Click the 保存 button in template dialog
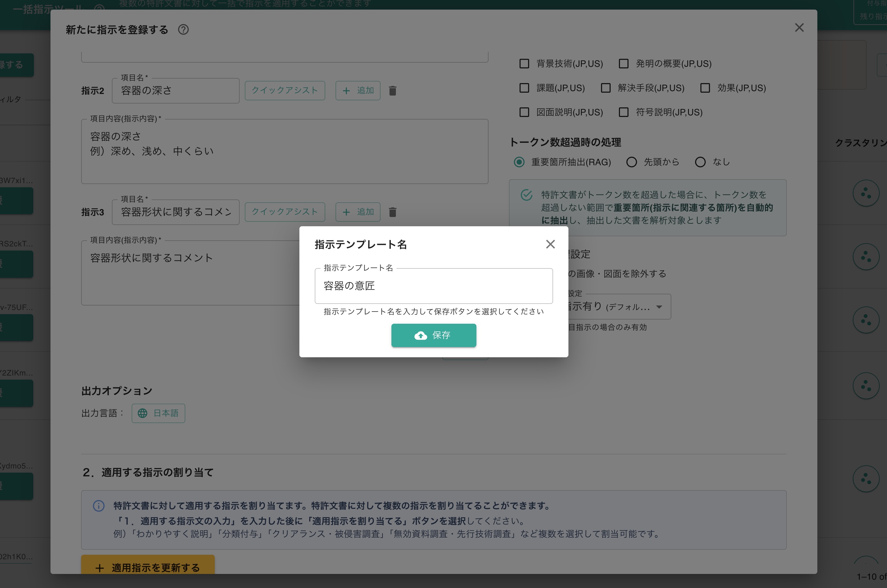Screen dimensions: 887x588 coord(434,335)
